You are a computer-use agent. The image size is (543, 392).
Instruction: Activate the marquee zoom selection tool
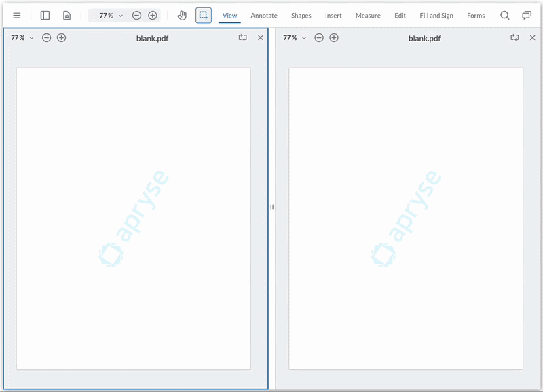(x=204, y=15)
